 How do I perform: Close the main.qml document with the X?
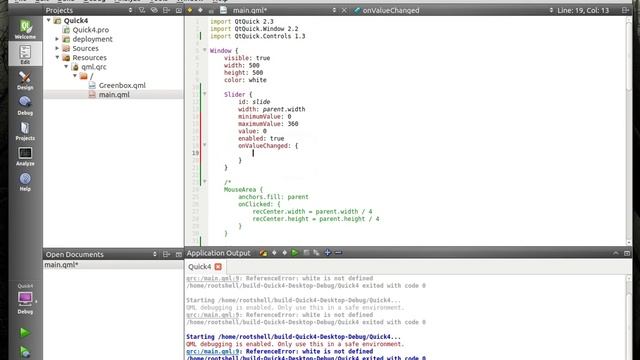(x=344, y=10)
